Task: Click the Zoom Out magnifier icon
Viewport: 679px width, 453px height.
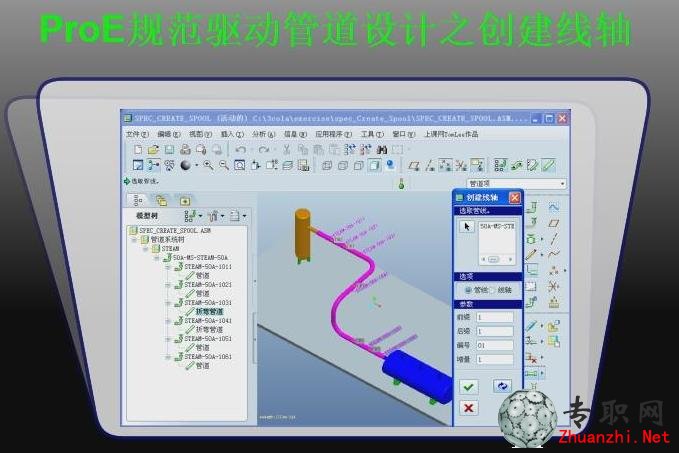Action: point(224,165)
